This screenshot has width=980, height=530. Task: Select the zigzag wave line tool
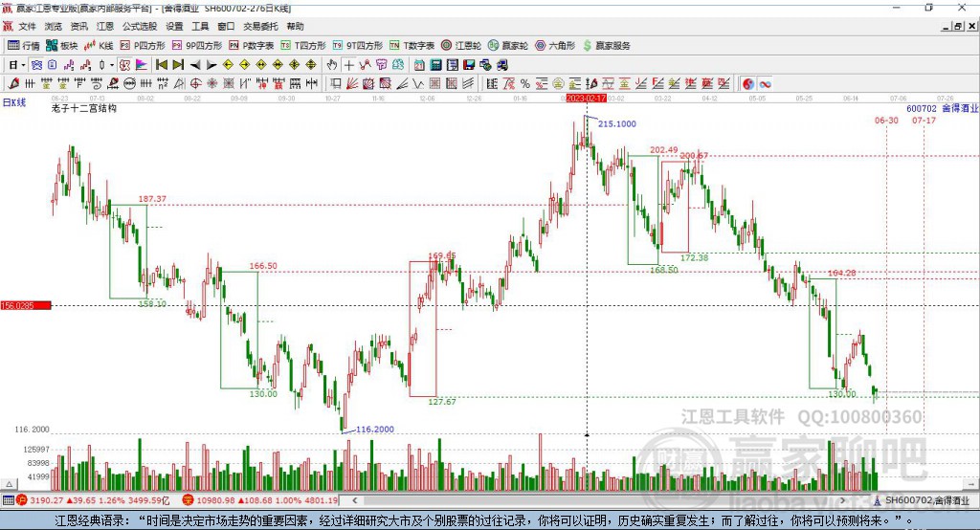coord(417,84)
